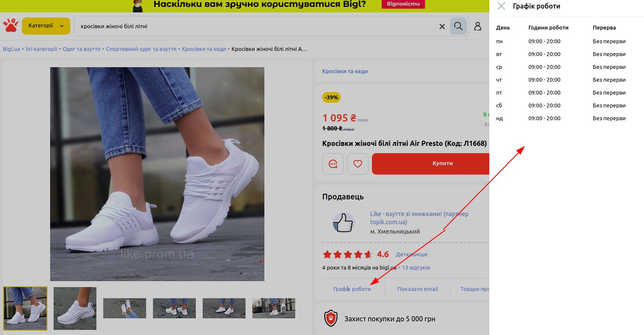The height and width of the screenshot is (335, 644).
Task: Open Усі категорії breadcrumb
Action: (x=41, y=49)
